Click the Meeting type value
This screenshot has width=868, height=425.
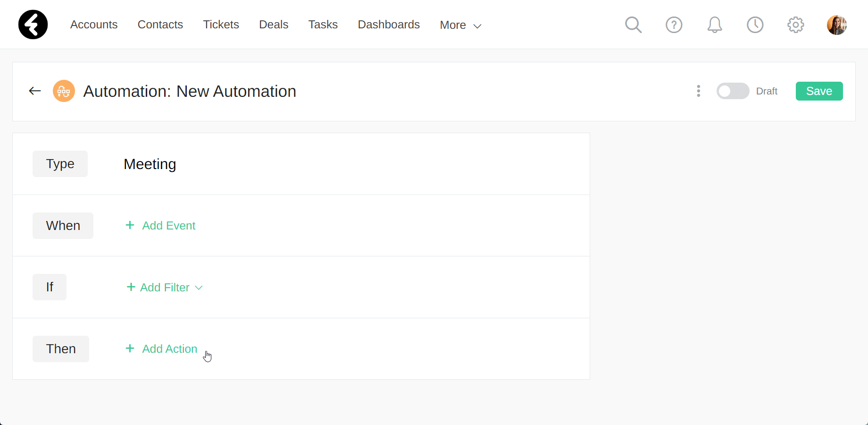pyautogui.click(x=150, y=164)
